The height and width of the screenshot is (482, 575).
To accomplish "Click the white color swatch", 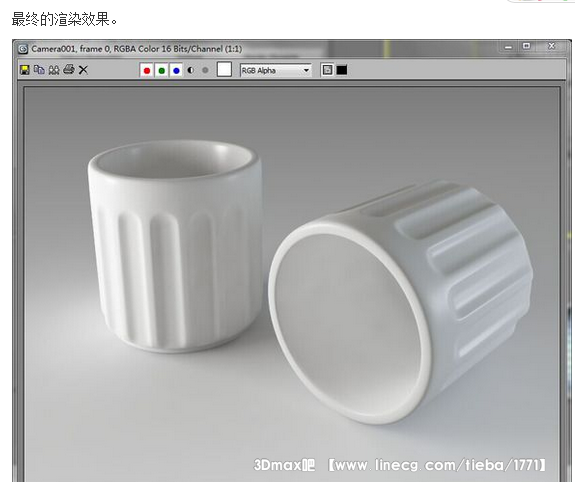I will 224,69.
